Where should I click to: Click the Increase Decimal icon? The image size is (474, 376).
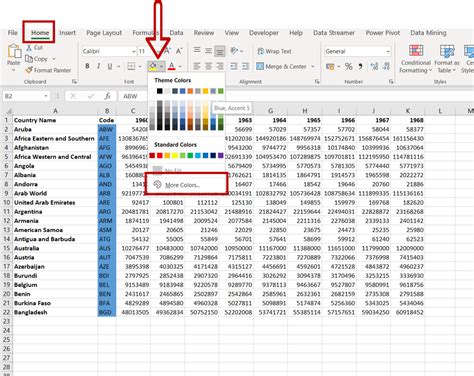(x=374, y=66)
